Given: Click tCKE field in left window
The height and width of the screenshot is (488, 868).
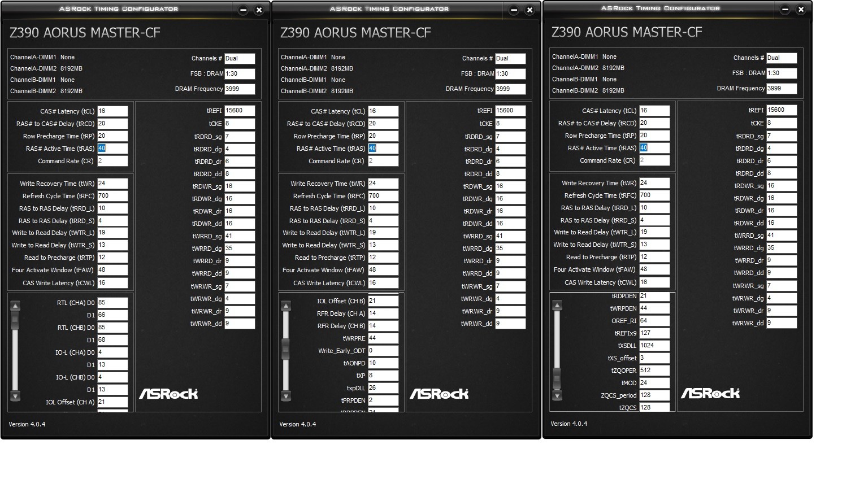Looking at the screenshot, I should [240, 124].
